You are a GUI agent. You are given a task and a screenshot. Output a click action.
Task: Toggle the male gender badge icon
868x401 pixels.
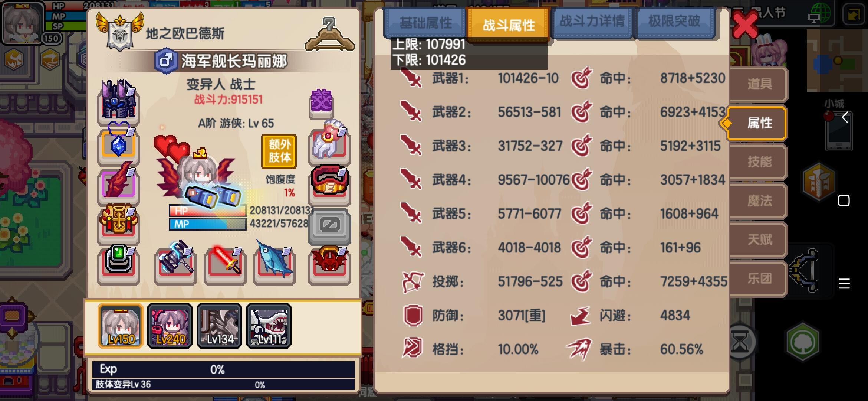click(x=166, y=61)
